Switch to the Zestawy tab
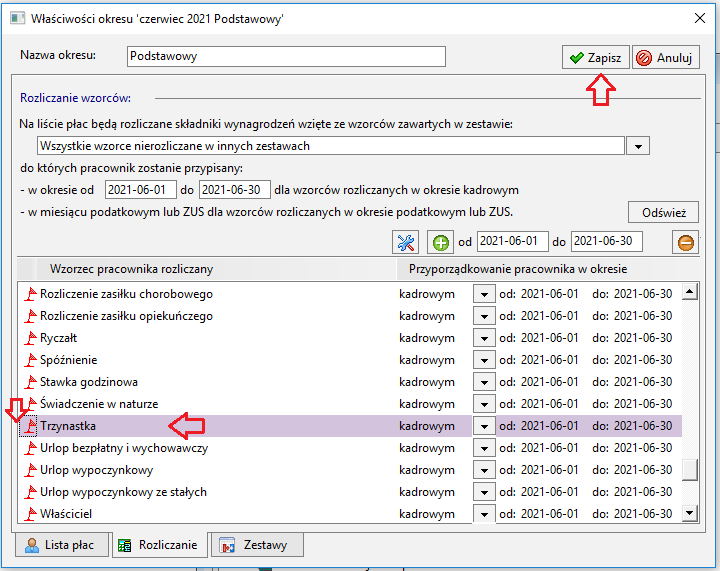The width and height of the screenshot is (720, 571). (x=257, y=545)
